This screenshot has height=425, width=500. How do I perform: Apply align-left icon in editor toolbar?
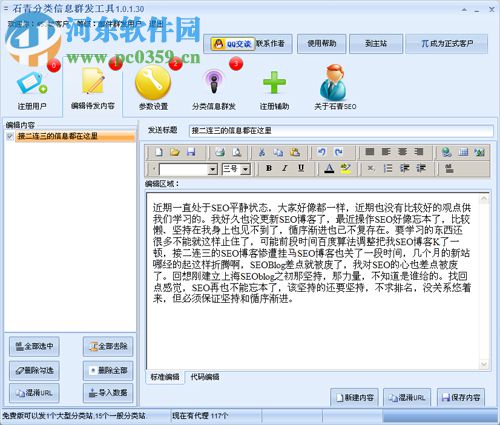click(386, 152)
